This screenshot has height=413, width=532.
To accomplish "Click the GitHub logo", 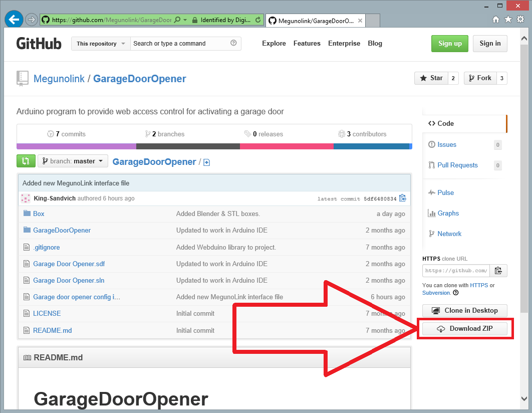I will coord(39,44).
